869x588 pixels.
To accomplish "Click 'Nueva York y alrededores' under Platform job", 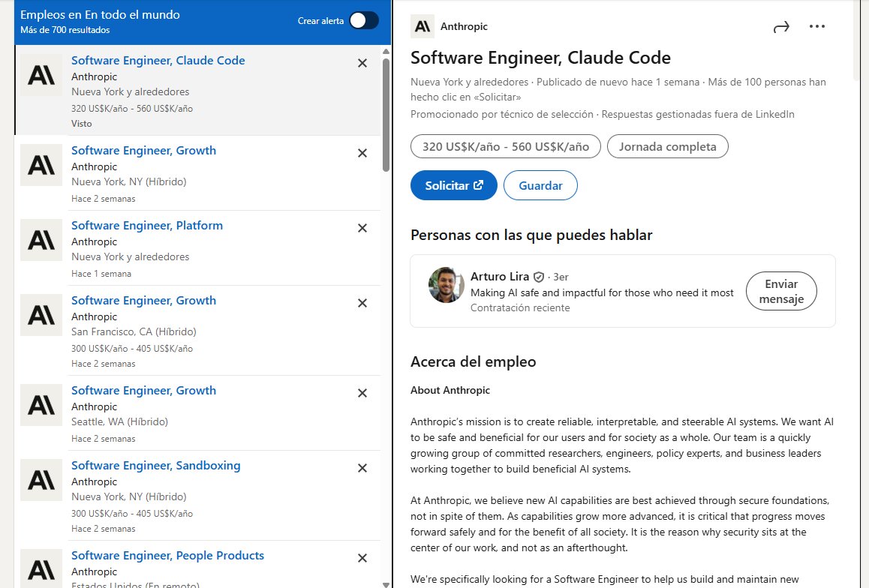I will pyautogui.click(x=131, y=257).
